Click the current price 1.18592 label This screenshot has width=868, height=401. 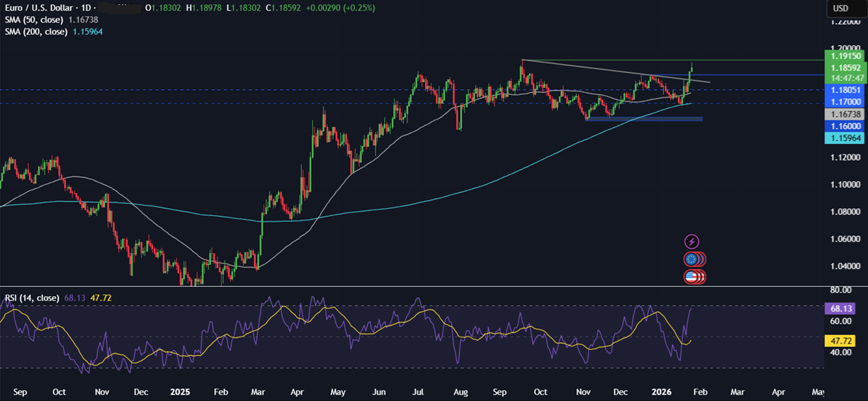[846, 68]
